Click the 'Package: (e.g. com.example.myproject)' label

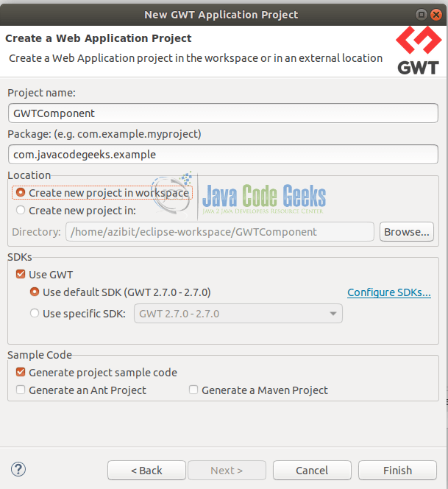(x=104, y=134)
